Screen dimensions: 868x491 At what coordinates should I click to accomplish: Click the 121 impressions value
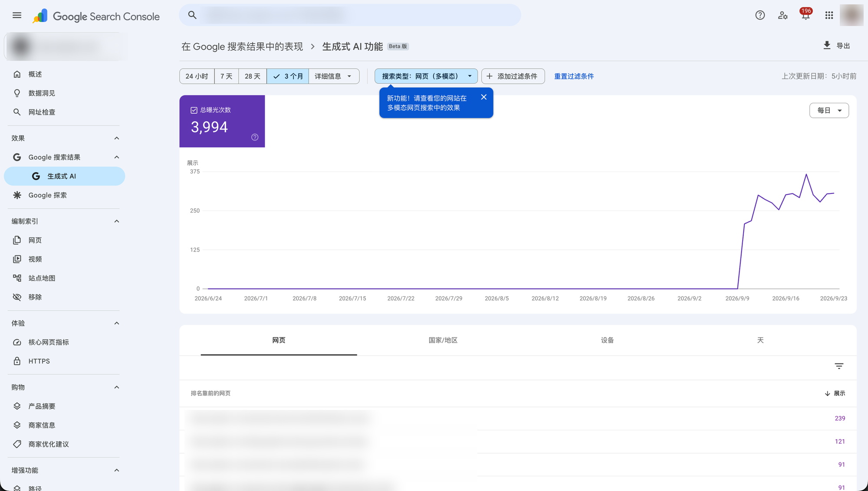(x=840, y=442)
